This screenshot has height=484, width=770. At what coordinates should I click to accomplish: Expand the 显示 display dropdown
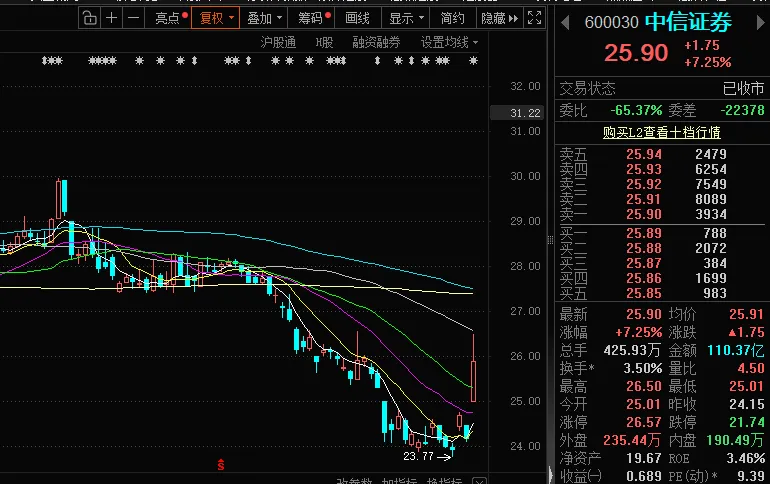tap(406, 18)
